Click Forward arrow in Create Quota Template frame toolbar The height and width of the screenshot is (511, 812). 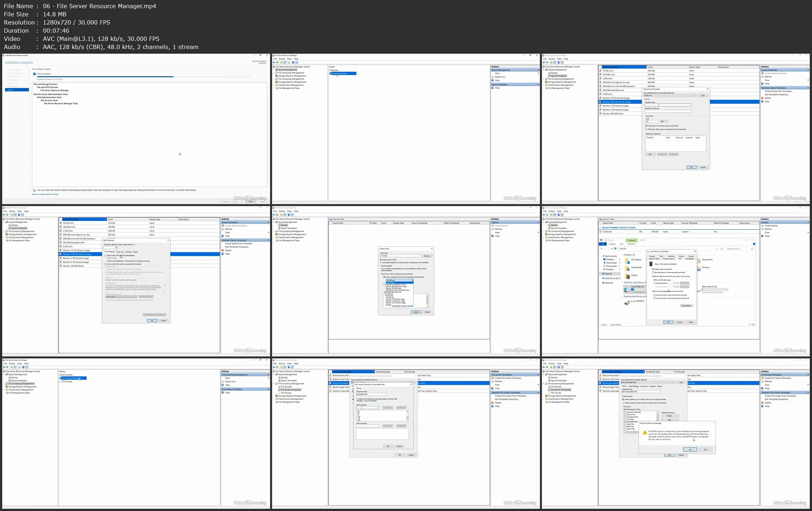pos(547,62)
